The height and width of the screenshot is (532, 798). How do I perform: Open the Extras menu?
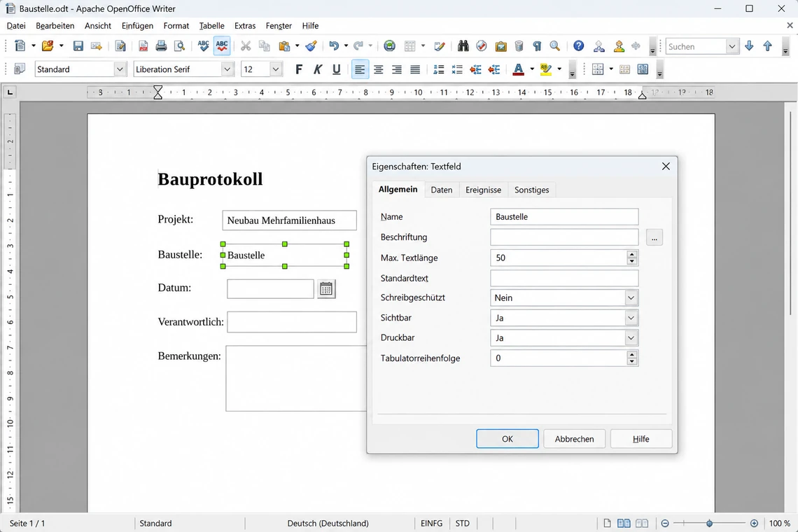pos(245,25)
